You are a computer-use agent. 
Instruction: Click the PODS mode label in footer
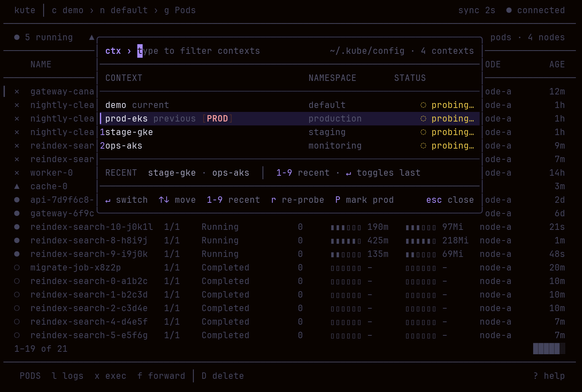[x=30, y=376]
